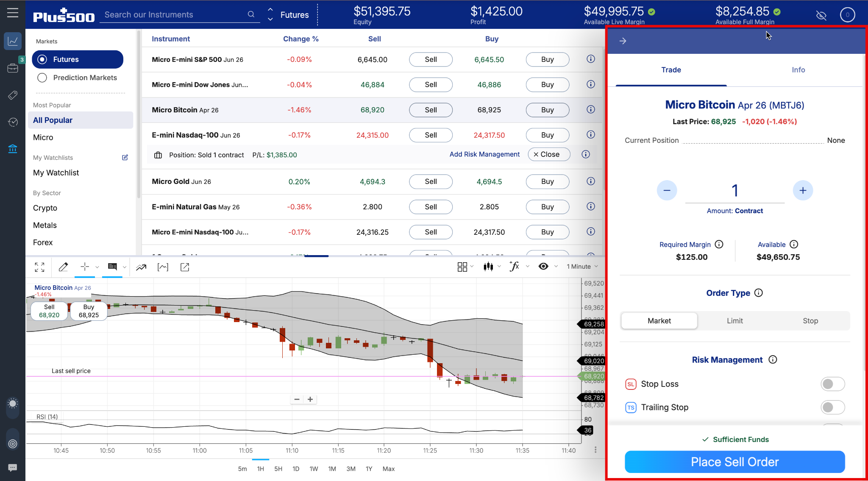Open the chart layout grid dropdown
The image size is (868, 481).
coord(465,267)
